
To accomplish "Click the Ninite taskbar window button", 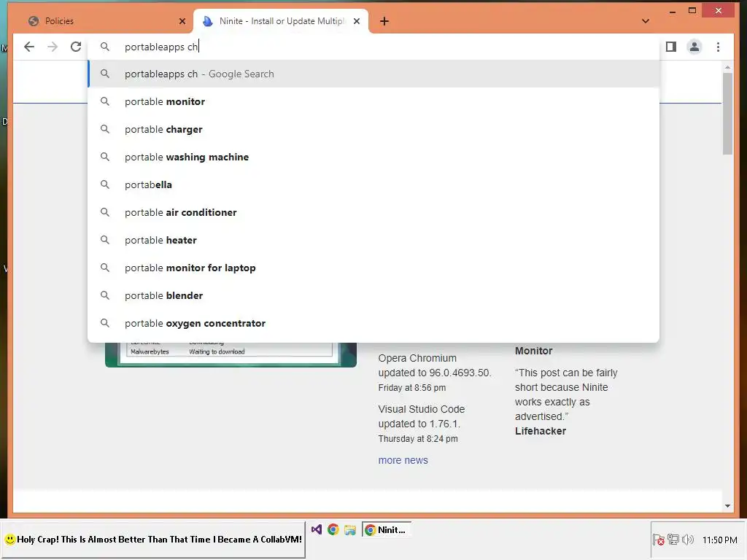I will pyautogui.click(x=387, y=529).
